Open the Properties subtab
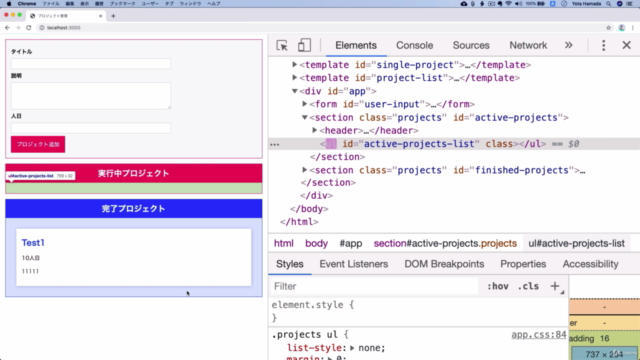 click(523, 264)
